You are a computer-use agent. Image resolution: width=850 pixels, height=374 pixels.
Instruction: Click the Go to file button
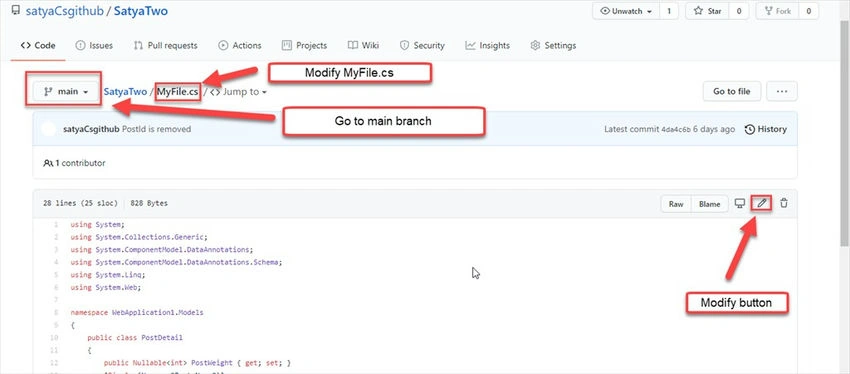732,92
